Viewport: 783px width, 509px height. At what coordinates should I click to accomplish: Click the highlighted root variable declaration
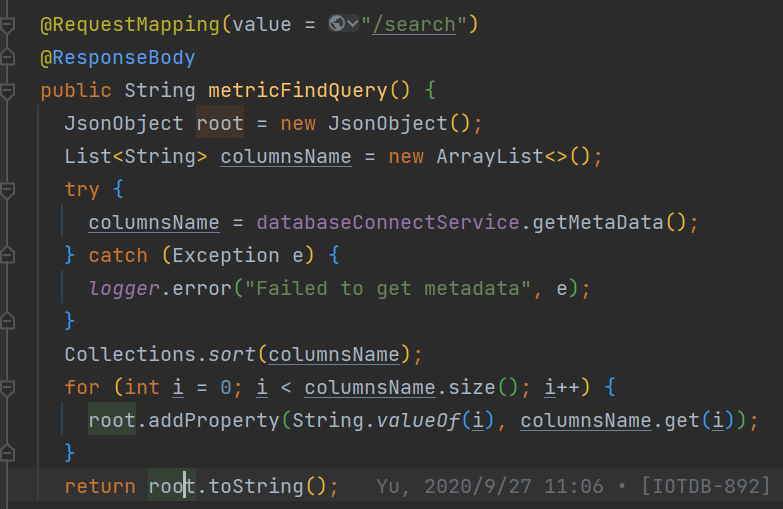tap(220, 123)
